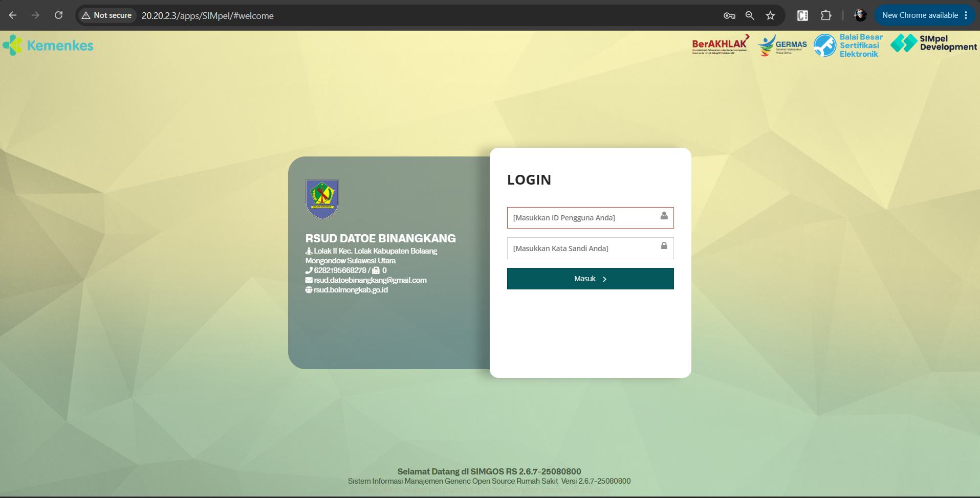Click the browser back arrow
Image resolution: width=980 pixels, height=498 pixels.
13,15
